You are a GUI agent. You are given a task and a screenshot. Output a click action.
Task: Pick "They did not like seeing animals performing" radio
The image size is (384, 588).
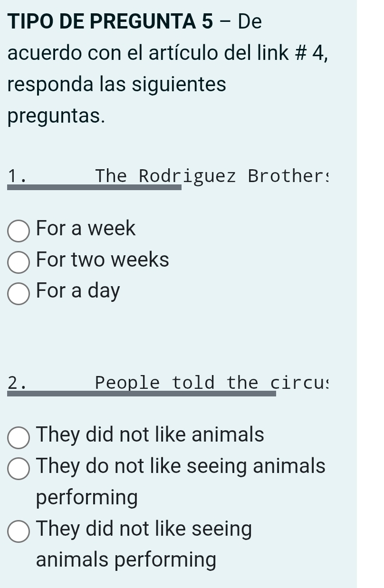point(19,531)
